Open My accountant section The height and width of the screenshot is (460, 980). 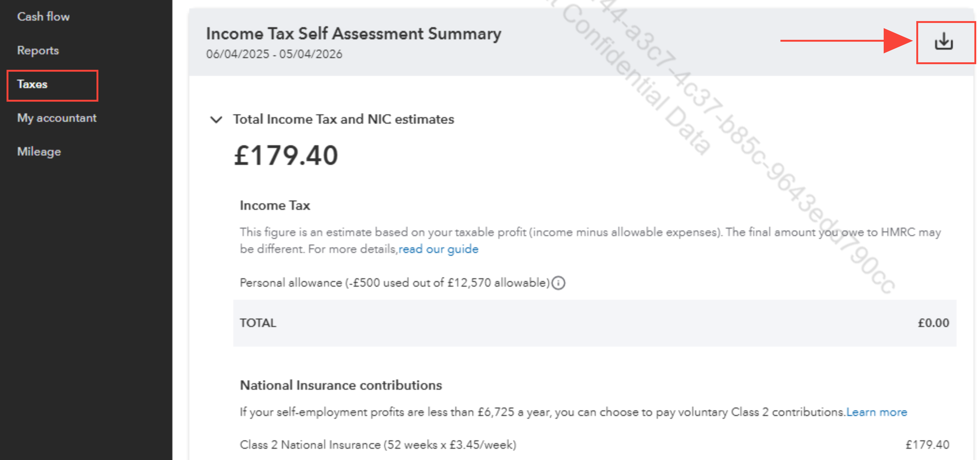tap(57, 118)
